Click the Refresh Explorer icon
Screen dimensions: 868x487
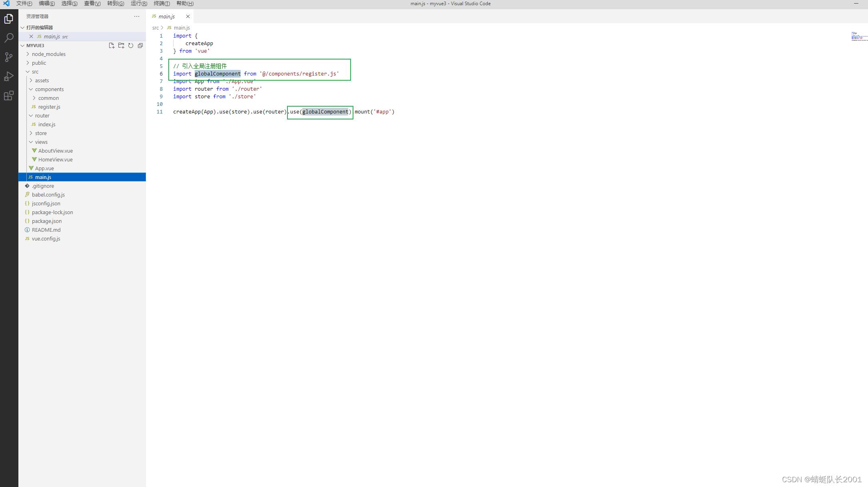point(131,46)
